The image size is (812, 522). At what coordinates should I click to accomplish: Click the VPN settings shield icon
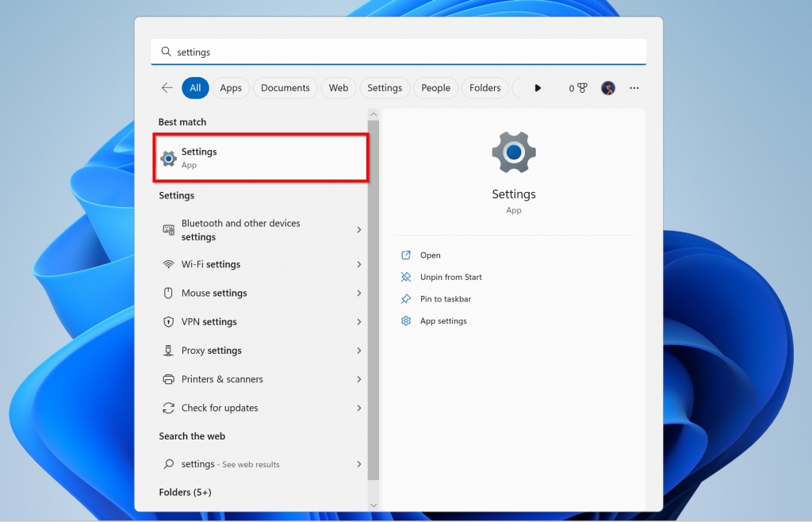(168, 321)
